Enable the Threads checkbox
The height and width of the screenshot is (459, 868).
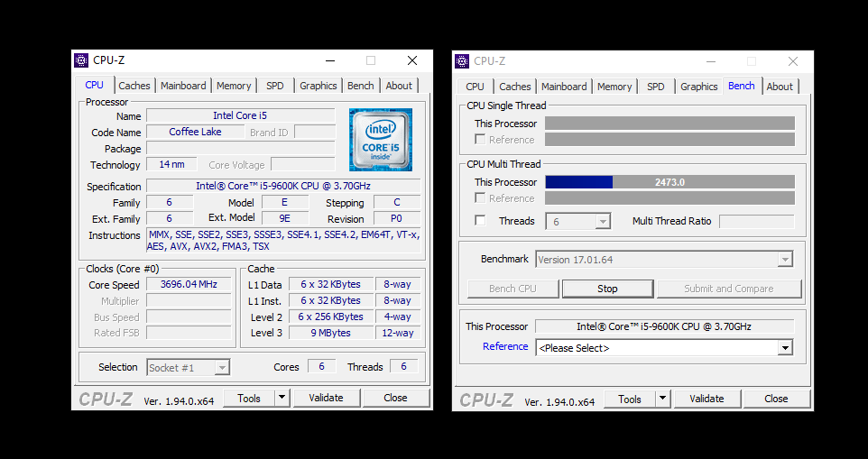[x=480, y=221]
